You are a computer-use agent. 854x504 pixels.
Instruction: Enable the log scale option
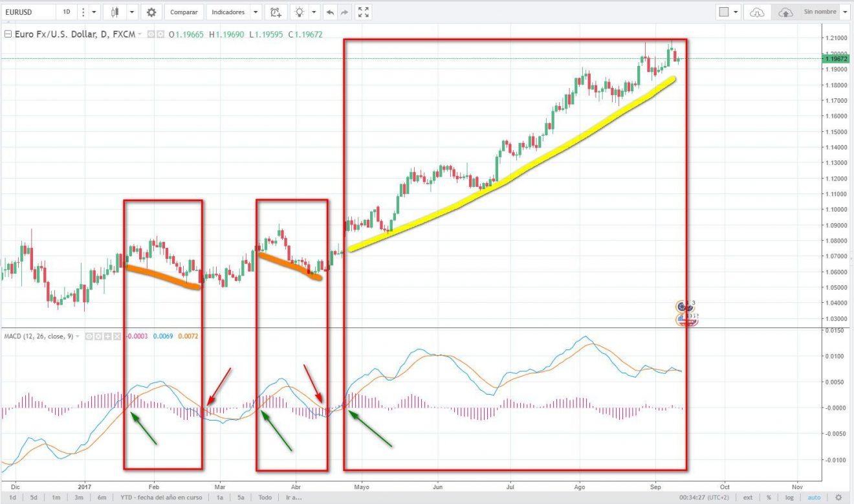click(790, 497)
